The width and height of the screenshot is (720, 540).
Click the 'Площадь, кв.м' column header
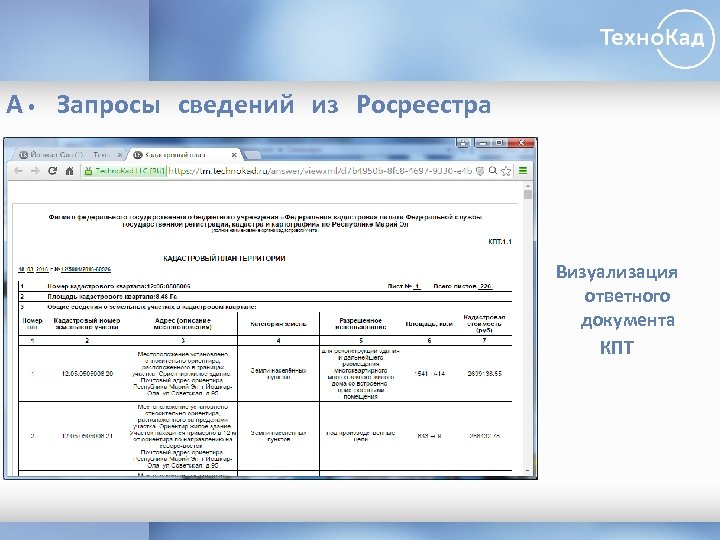coord(429,324)
